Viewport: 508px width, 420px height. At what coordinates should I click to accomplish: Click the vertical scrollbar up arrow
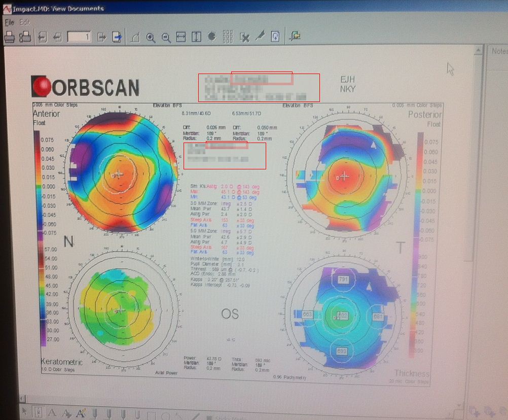pyautogui.click(x=477, y=50)
